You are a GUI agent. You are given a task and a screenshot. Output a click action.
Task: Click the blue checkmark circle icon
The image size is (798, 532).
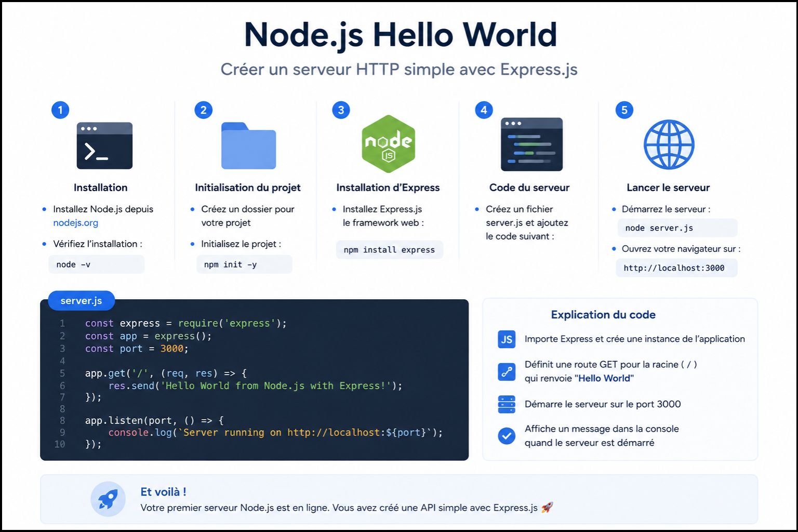tap(507, 436)
